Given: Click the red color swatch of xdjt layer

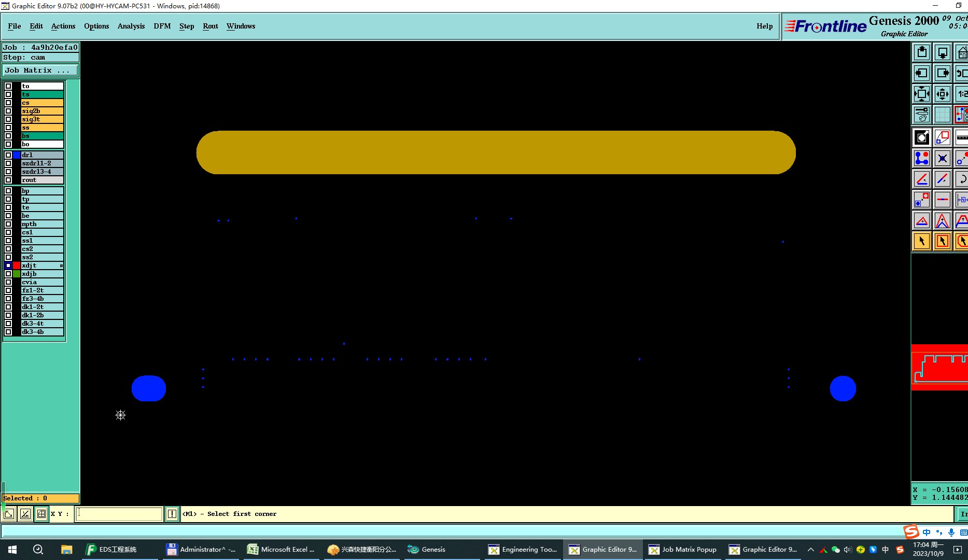Looking at the screenshot, I should 17,265.
